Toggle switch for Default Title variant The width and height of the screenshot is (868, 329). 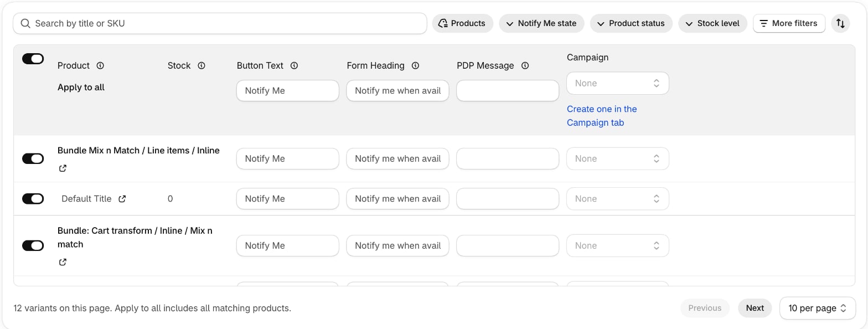click(33, 199)
